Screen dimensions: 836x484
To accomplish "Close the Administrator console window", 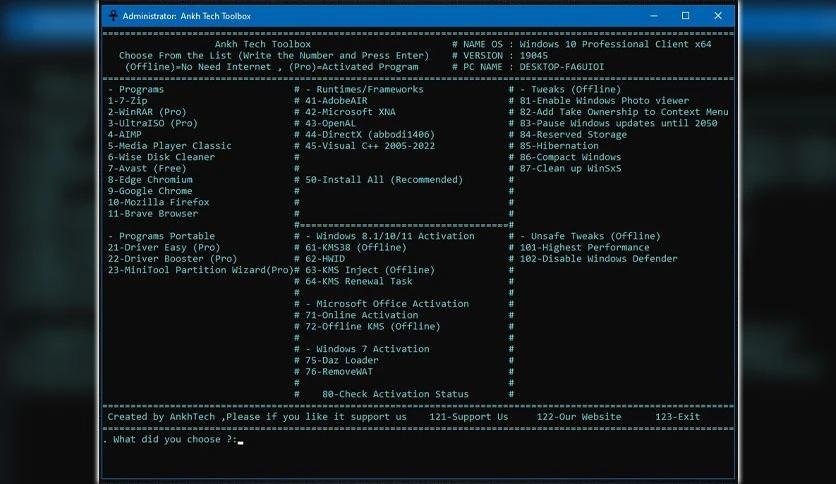I will click(718, 16).
